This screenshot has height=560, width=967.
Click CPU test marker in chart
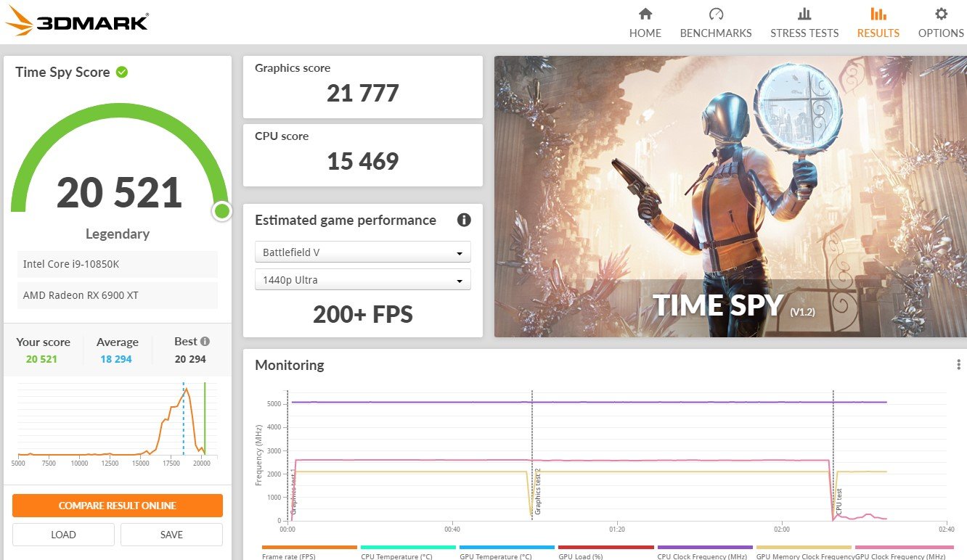point(839,502)
